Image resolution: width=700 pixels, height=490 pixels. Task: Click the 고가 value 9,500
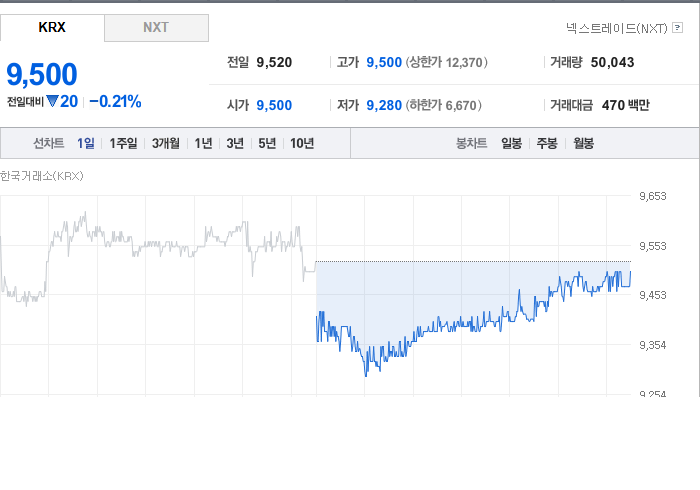384,62
